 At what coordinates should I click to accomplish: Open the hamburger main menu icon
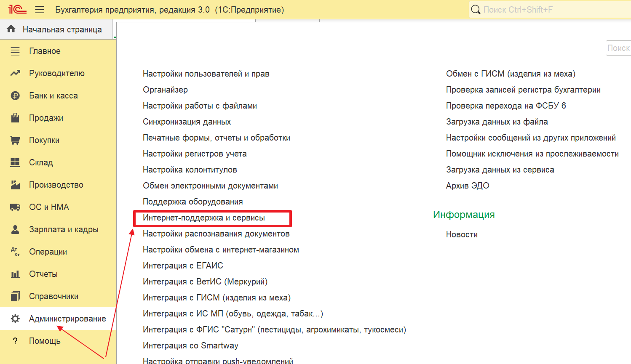[40, 10]
